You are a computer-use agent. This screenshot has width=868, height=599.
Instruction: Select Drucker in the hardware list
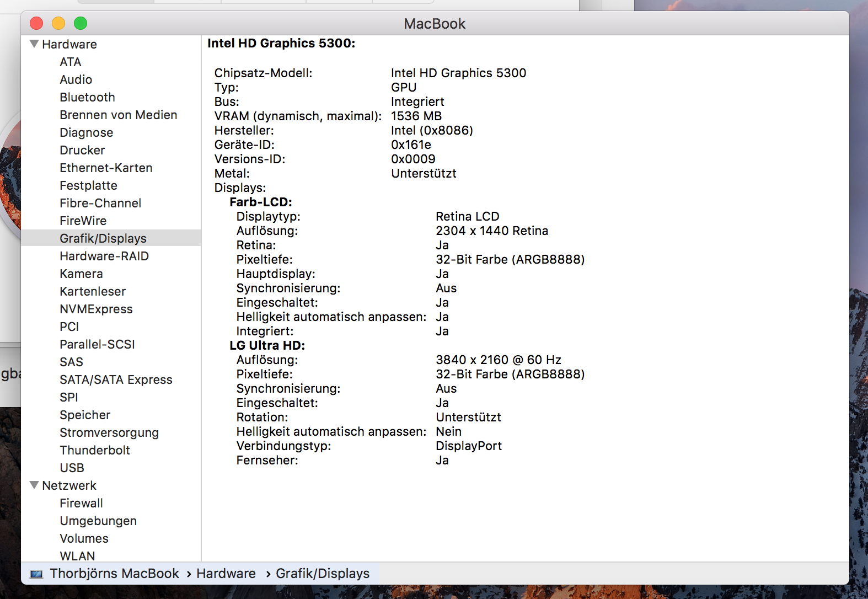pos(82,150)
